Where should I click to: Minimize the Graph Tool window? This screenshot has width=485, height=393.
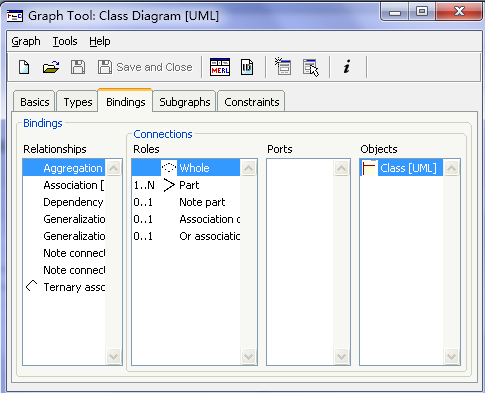[x=395, y=12]
